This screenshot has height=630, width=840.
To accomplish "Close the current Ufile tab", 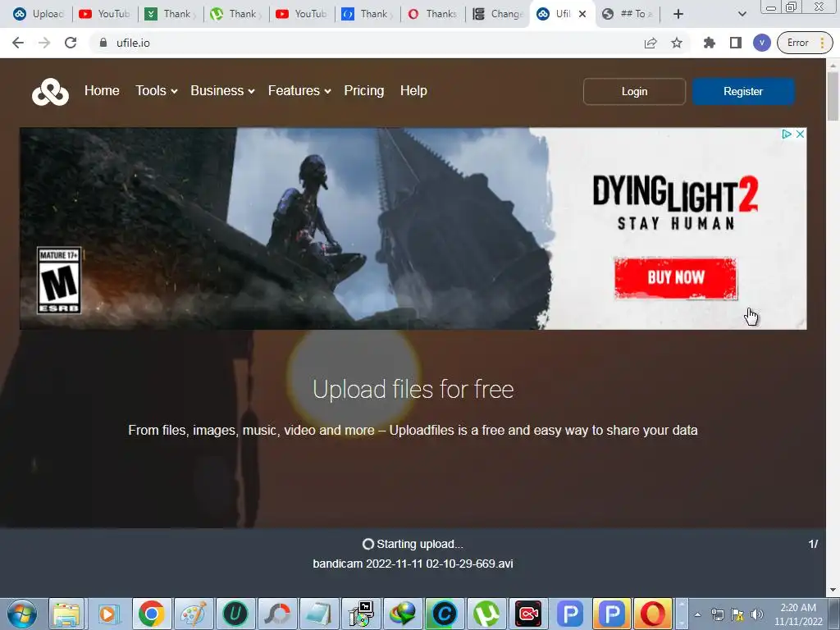I will [582, 14].
